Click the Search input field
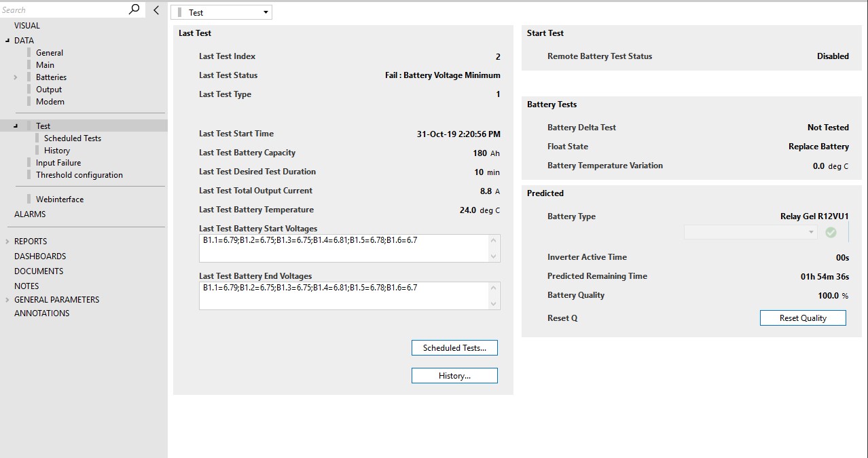The height and width of the screenshot is (458, 868). coord(63,9)
